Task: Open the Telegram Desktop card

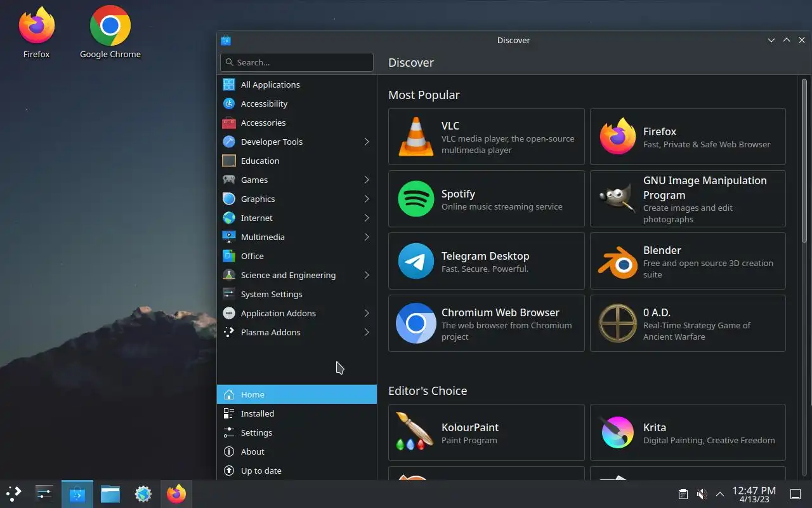Action: coord(487,261)
